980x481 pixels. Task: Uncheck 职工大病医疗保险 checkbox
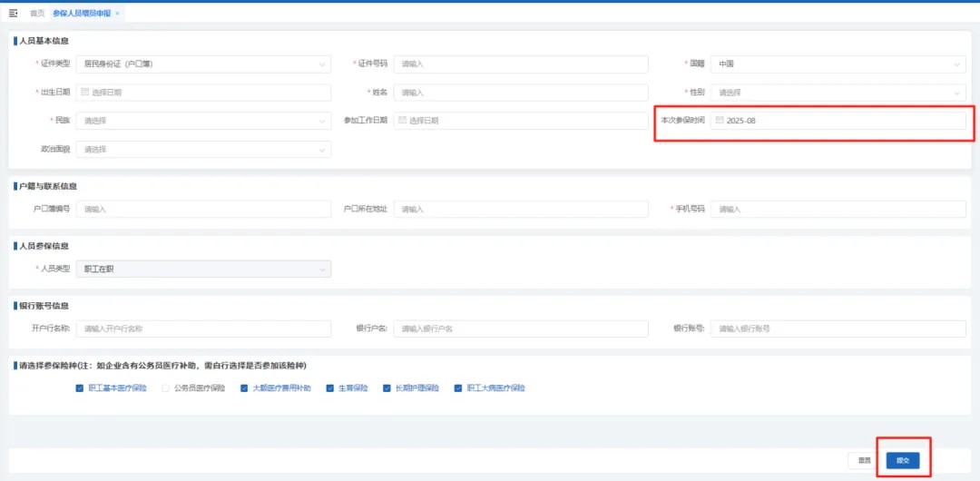click(458, 388)
